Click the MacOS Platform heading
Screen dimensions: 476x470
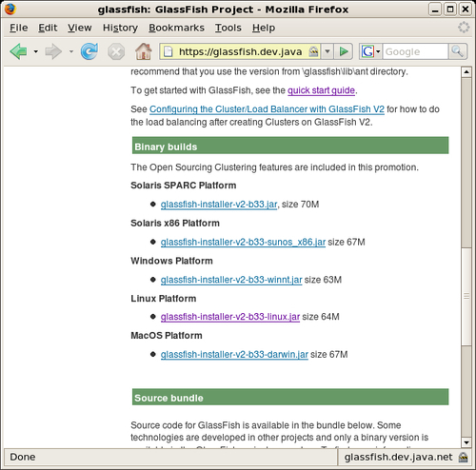[x=167, y=336]
